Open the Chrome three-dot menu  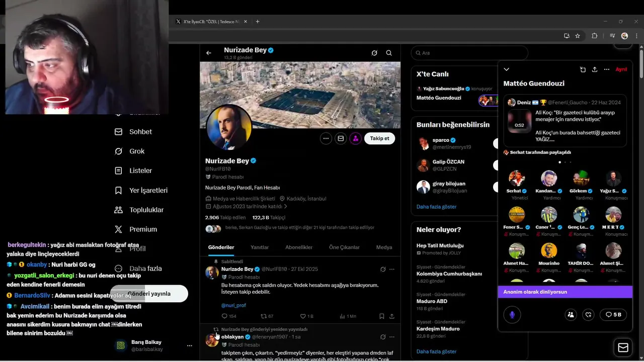pos(636,36)
